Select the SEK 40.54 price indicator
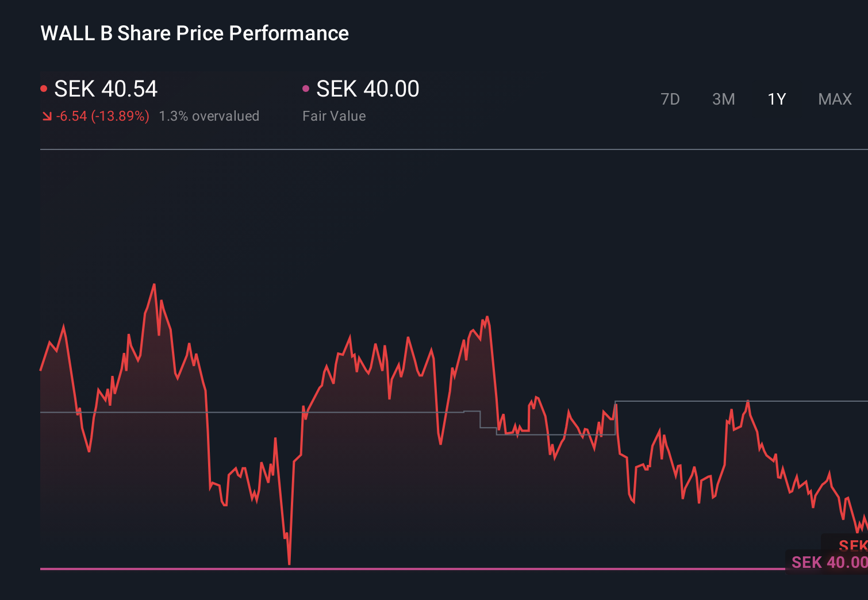Image resolution: width=868 pixels, height=600 pixels. click(x=106, y=89)
